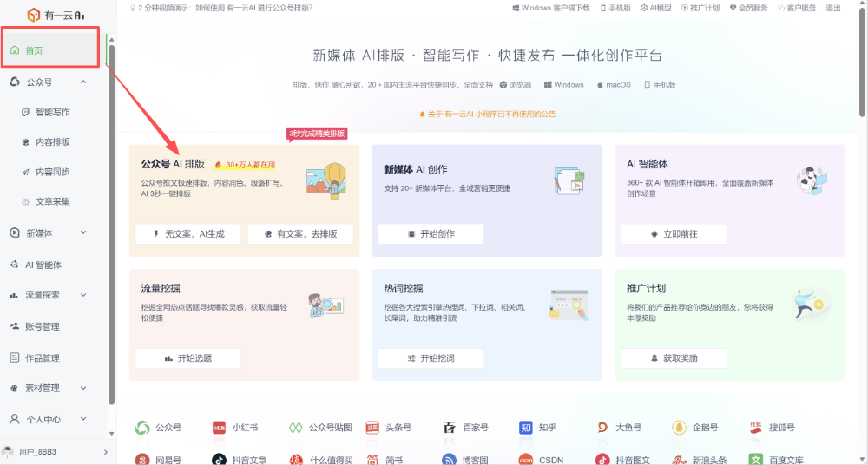Select the 新浪头条 platform icon

click(x=680, y=460)
